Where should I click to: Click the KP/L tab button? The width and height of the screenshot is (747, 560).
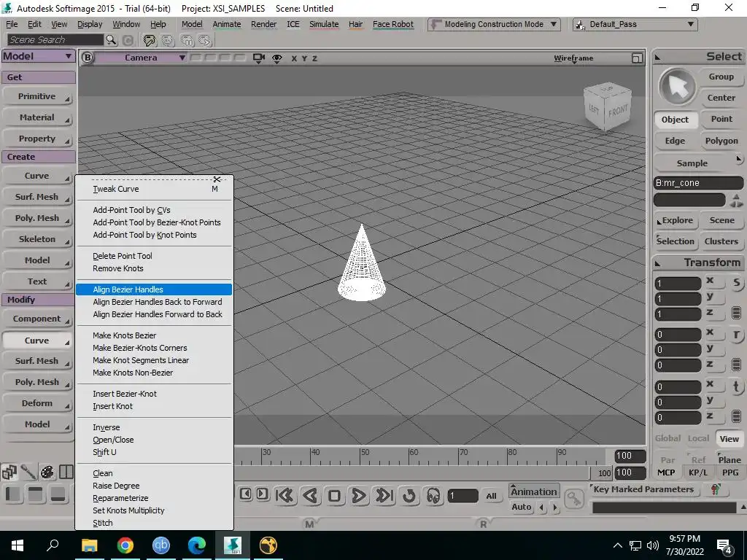pyautogui.click(x=698, y=472)
